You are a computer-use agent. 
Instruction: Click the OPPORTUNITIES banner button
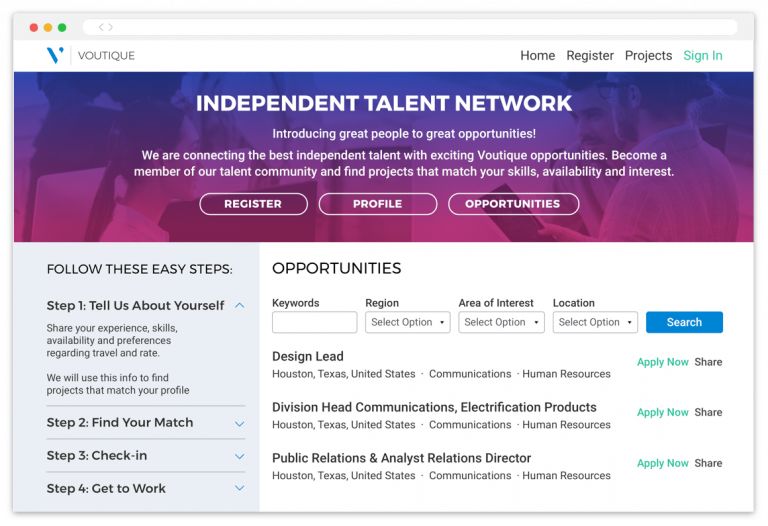pos(512,204)
